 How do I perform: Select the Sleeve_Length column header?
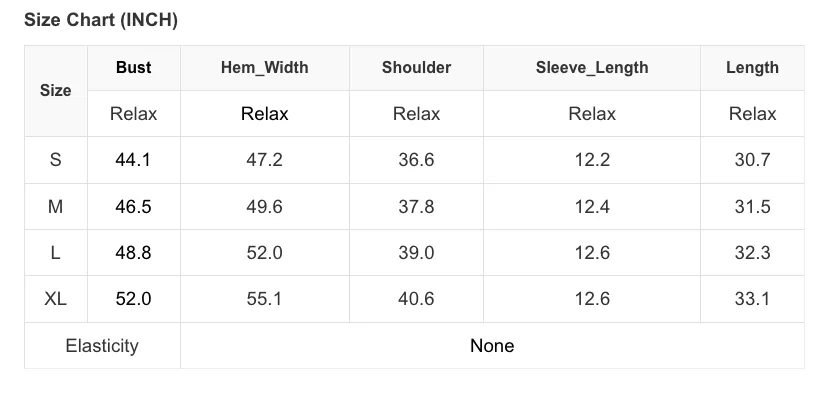click(x=592, y=68)
